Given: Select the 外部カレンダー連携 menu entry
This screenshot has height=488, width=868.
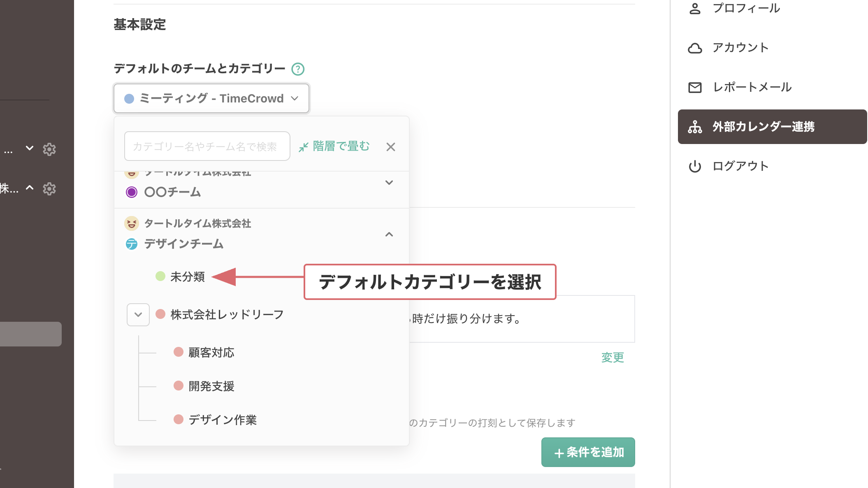Looking at the screenshot, I should (x=763, y=127).
